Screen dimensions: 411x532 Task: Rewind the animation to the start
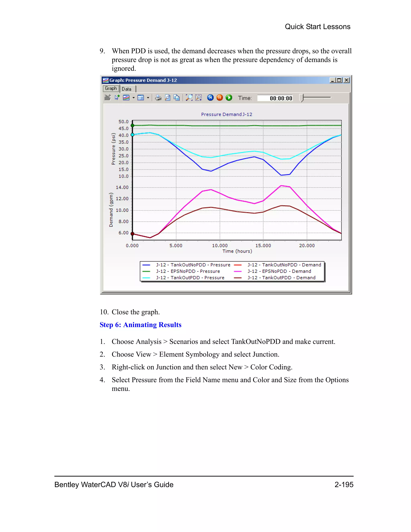210,98
